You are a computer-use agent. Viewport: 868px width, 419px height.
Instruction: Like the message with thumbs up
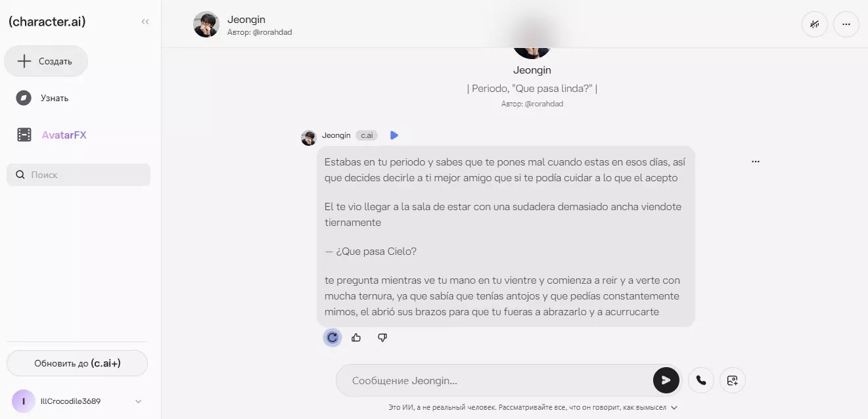[356, 338]
